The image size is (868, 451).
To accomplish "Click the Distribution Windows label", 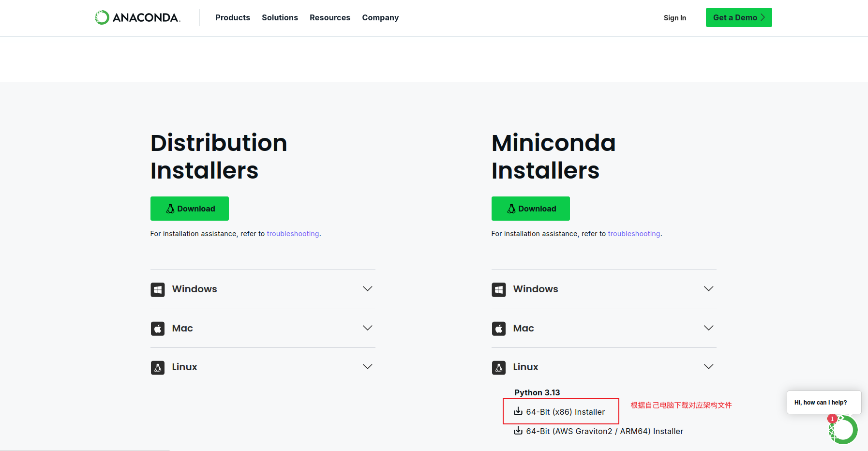I will pos(195,289).
